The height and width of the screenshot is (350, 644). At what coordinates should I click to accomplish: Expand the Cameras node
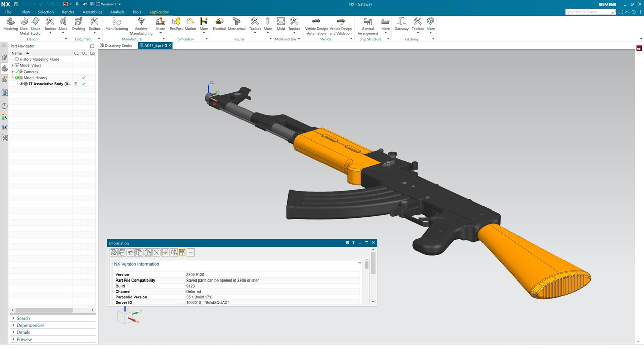click(x=13, y=72)
